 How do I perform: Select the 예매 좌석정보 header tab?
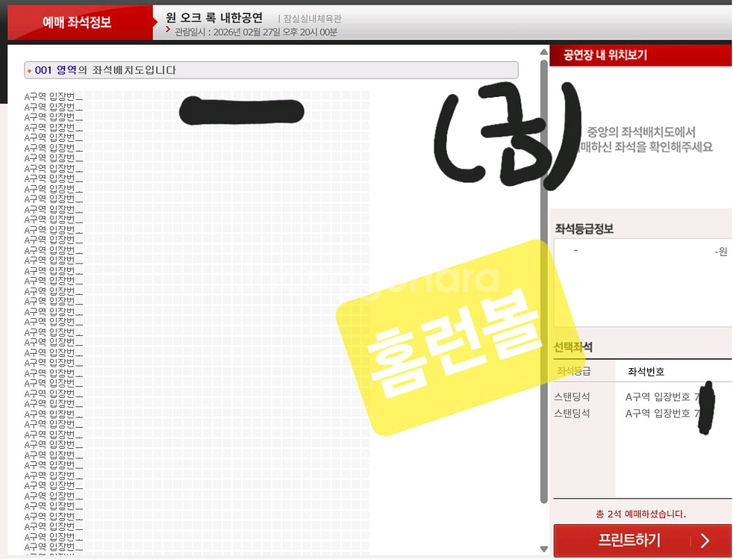(x=77, y=22)
